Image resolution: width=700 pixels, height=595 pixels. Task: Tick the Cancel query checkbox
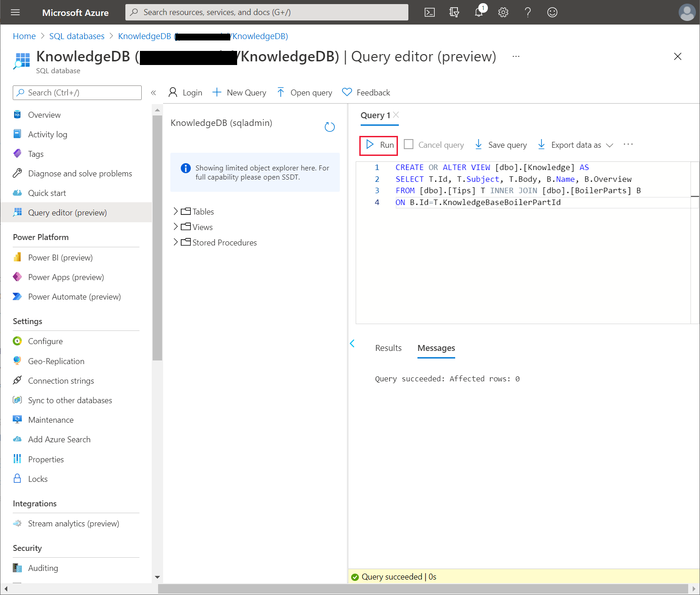click(x=409, y=145)
